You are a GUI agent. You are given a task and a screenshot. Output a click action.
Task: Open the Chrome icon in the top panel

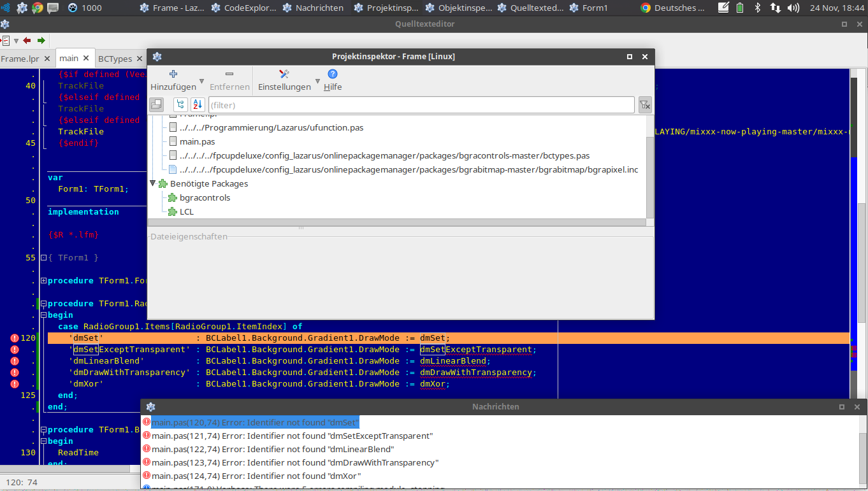click(x=38, y=8)
